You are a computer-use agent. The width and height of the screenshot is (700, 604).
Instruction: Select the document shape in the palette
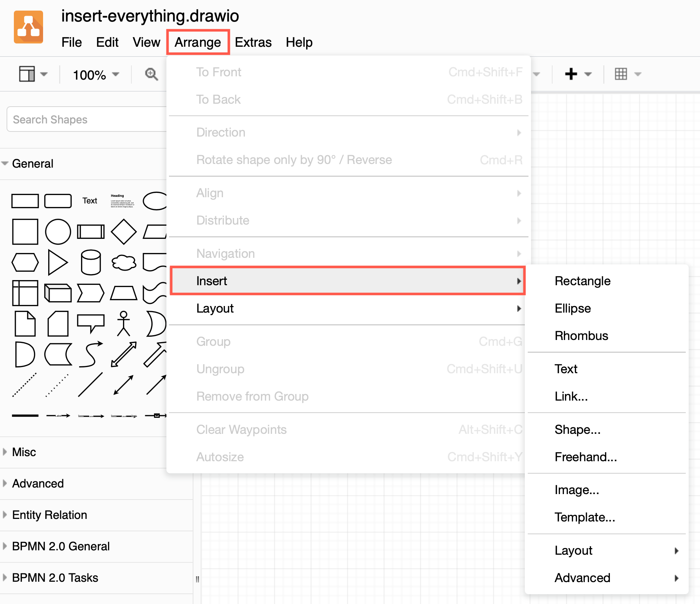[25, 324]
